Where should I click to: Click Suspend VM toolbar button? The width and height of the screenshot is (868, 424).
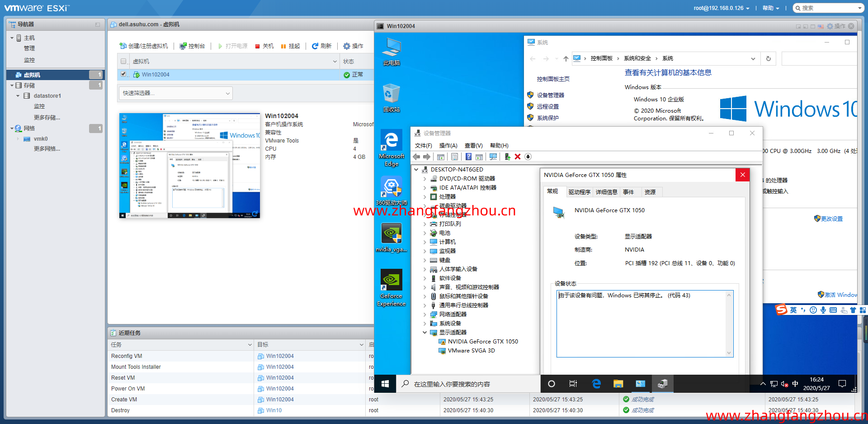pyautogui.click(x=290, y=46)
